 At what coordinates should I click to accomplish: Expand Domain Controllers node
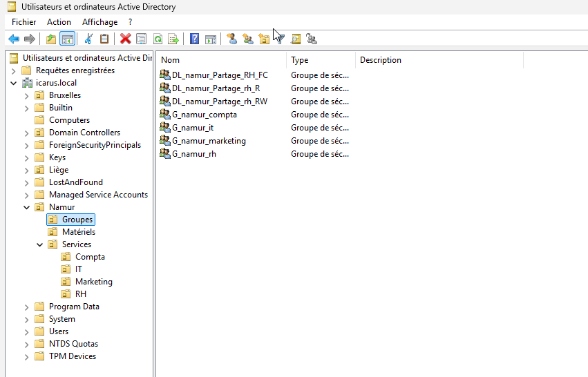pyautogui.click(x=27, y=133)
